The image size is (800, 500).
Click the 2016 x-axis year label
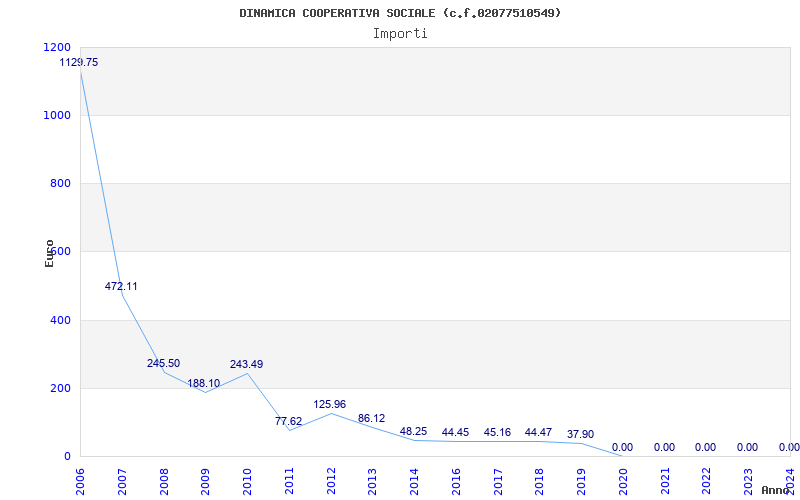pyautogui.click(x=456, y=482)
